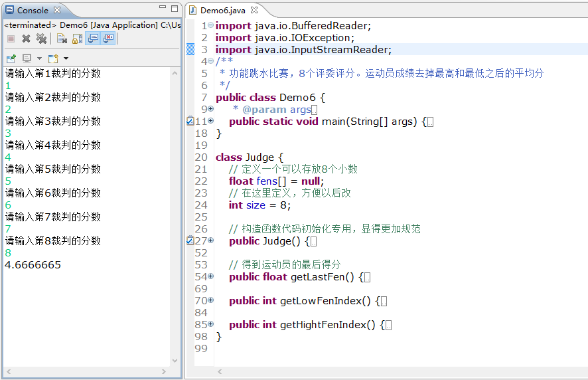Screen dimensions: 588x380
Task: Click line number 99 in editor gutter
Action: [x=201, y=349]
